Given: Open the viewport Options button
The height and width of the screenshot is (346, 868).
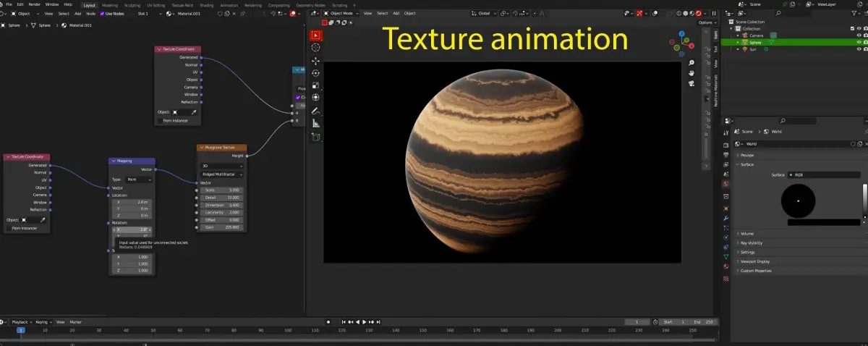Looking at the screenshot, I should [707, 22].
